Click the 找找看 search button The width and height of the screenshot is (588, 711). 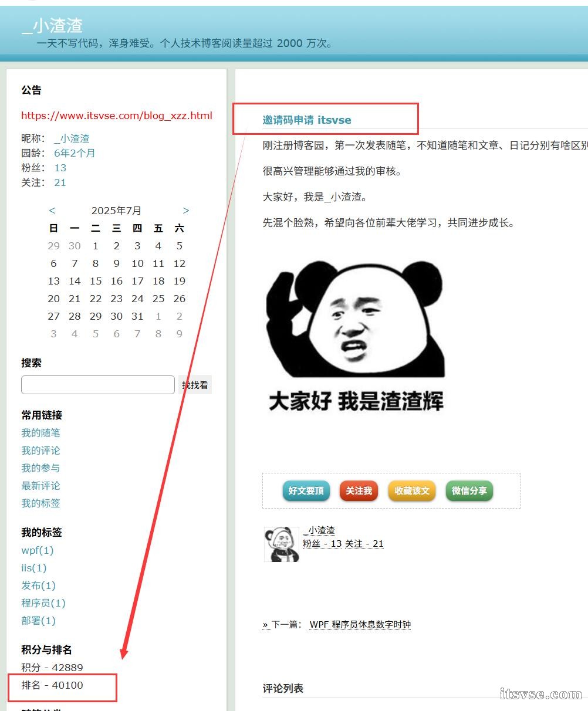tap(195, 385)
